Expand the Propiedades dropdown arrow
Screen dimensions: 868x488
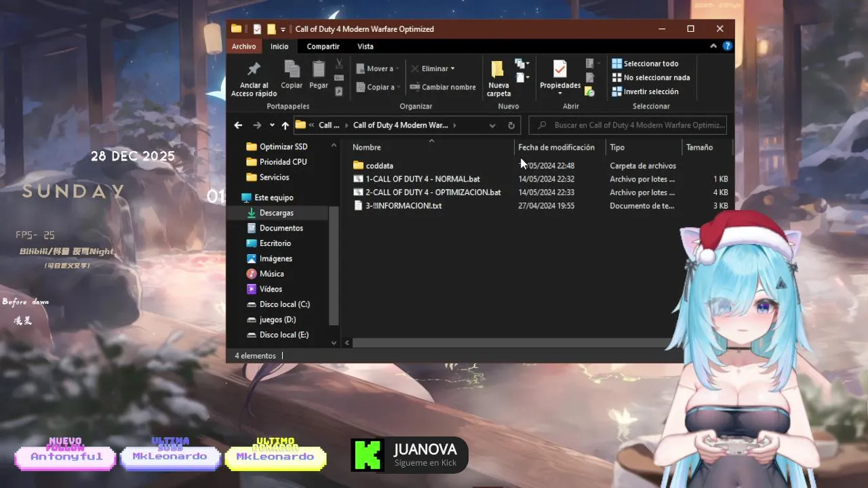560,94
